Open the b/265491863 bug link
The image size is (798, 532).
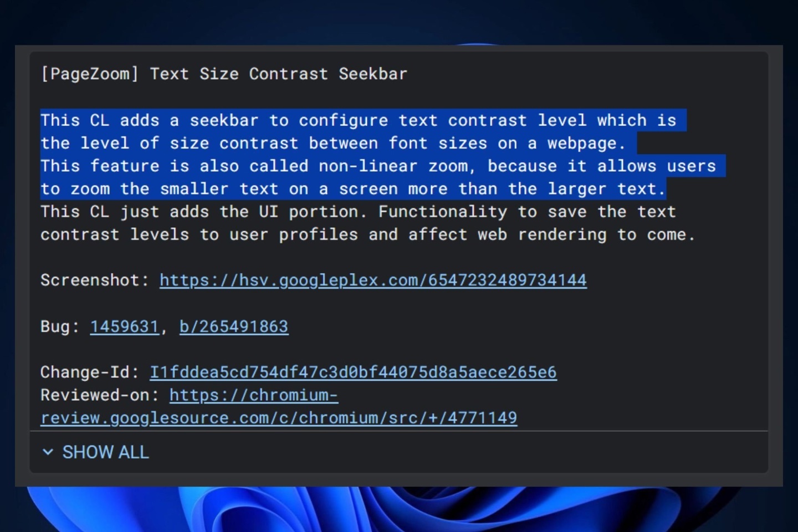coord(233,326)
